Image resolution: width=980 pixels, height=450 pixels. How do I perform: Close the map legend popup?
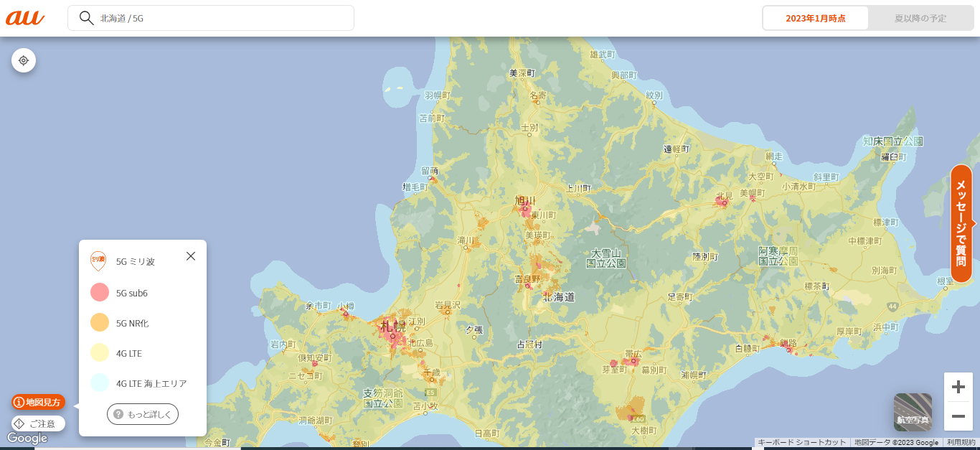click(191, 256)
